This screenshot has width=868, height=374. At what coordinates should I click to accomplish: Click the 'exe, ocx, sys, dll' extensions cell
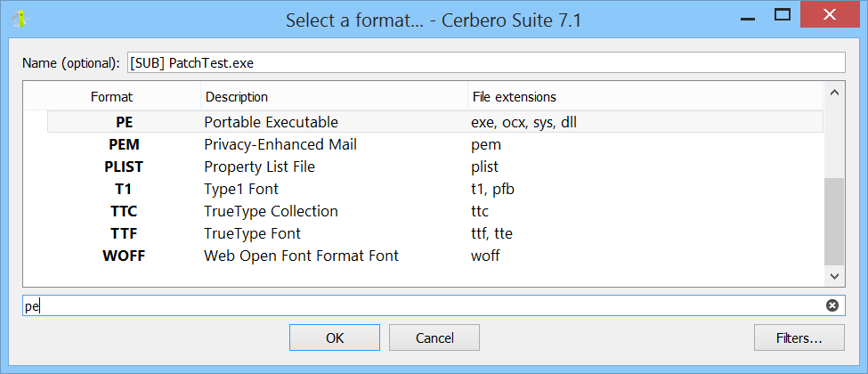pos(523,122)
